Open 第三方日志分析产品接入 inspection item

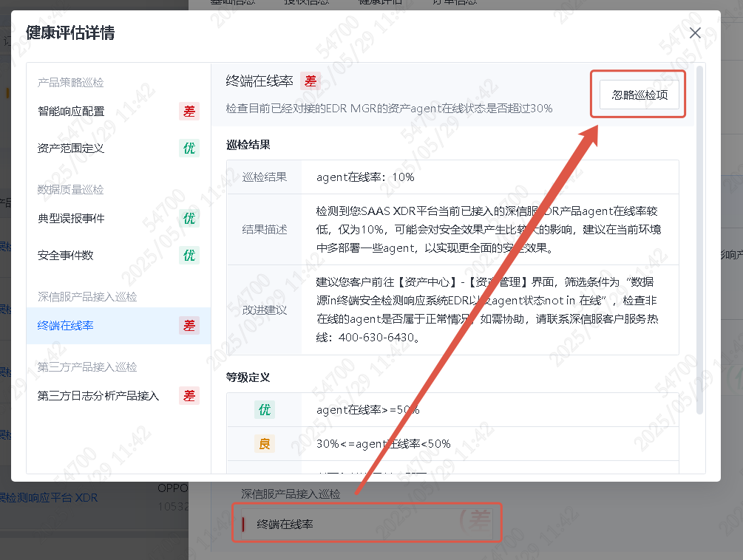tap(98, 396)
